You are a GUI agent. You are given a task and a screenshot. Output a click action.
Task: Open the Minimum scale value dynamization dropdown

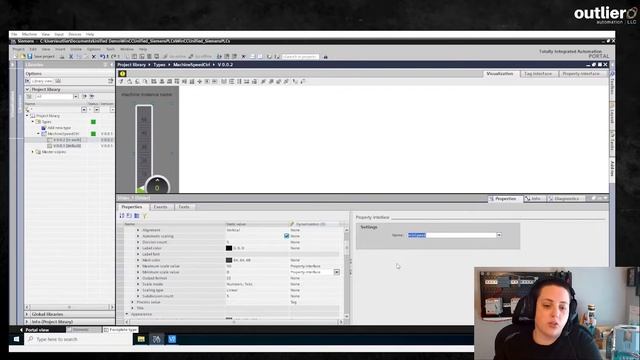(x=337, y=272)
